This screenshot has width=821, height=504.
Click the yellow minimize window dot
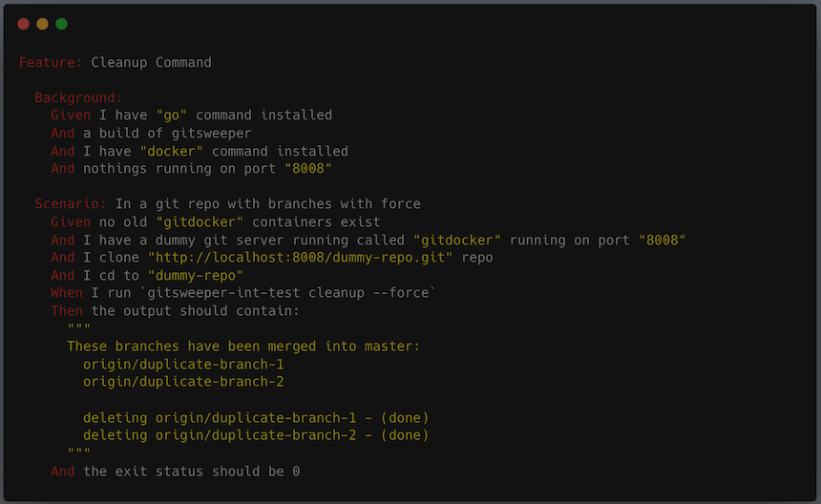(x=42, y=24)
